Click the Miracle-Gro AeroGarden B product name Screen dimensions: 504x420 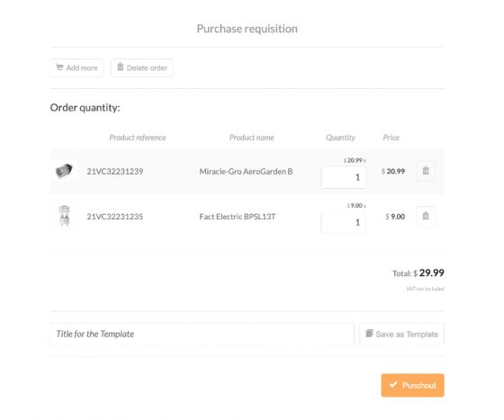tap(246, 172)
